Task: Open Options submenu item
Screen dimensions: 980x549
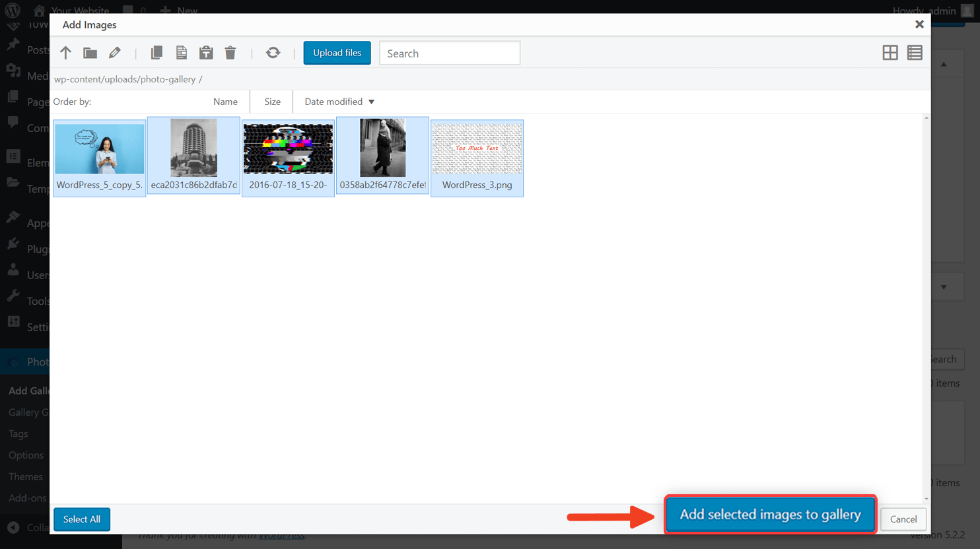Action: [x=26, y=455]
